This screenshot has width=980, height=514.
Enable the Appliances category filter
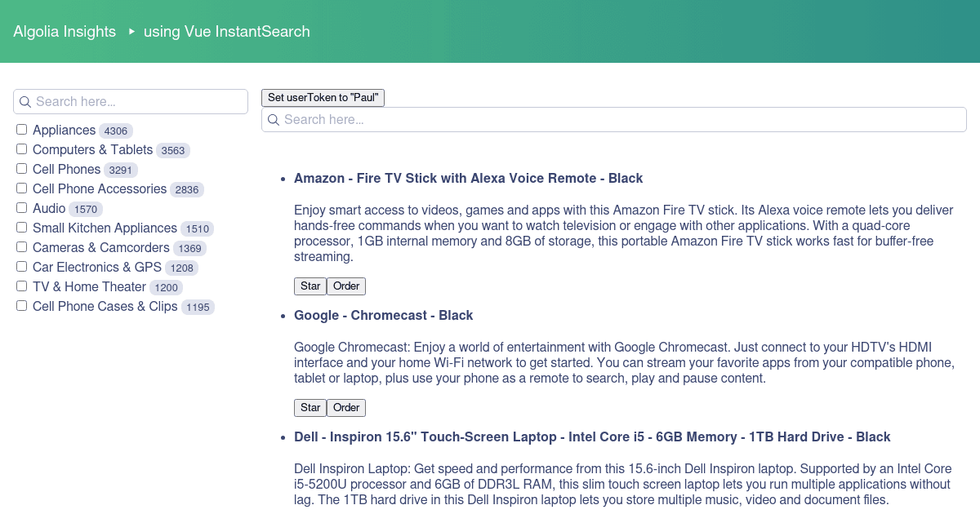(x=21, y=127)
